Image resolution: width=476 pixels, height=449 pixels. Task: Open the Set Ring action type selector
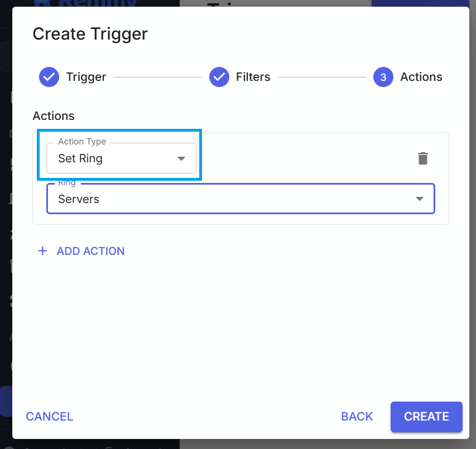pyautogui.click(x=112, y=159)
